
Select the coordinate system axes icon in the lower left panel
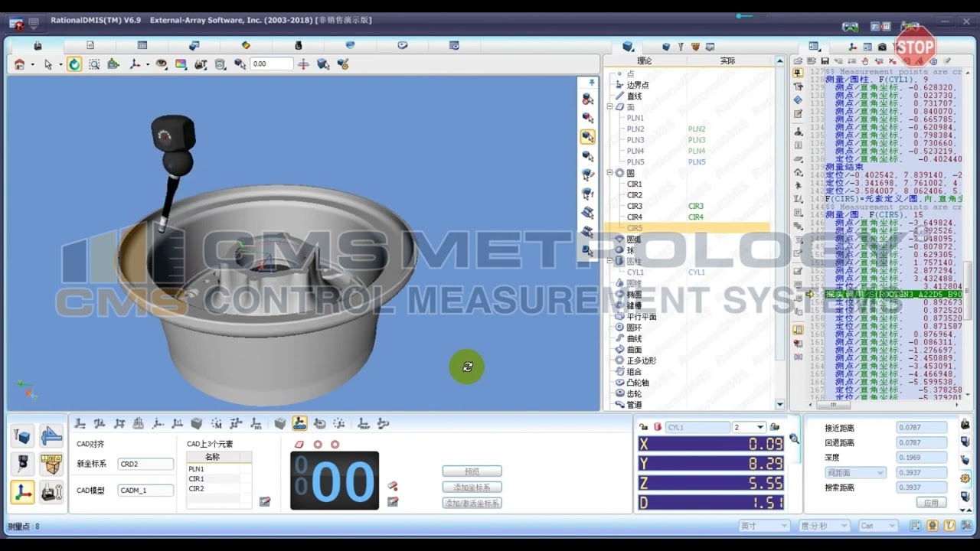click(23, 492)
